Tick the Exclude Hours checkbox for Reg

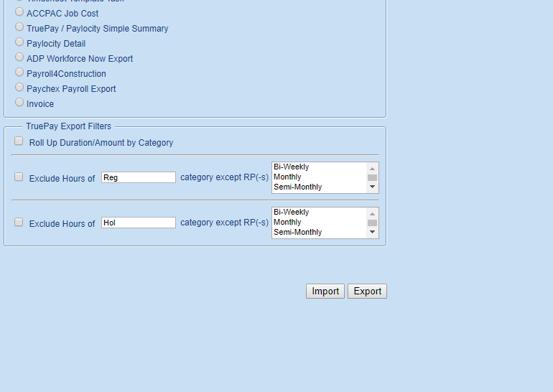click(19, 177)
